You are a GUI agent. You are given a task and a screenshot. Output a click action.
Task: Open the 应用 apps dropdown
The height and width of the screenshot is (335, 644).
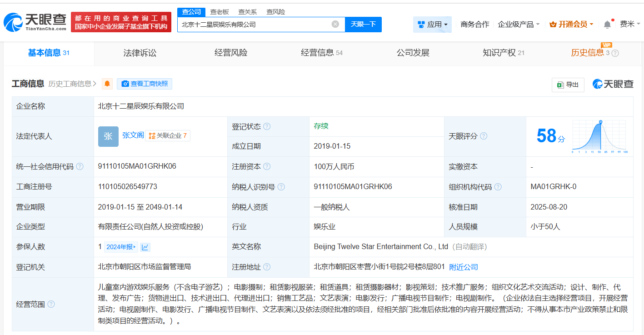point(432,25)
